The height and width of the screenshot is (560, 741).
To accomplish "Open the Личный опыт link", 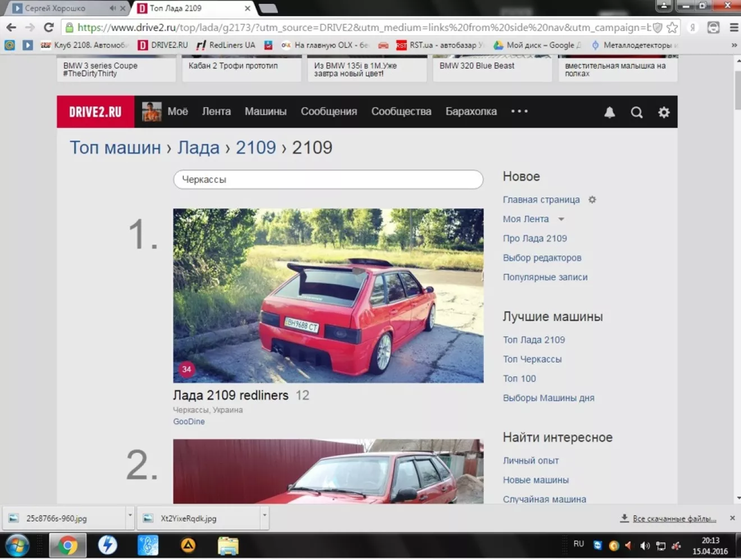I will (531, 460).
